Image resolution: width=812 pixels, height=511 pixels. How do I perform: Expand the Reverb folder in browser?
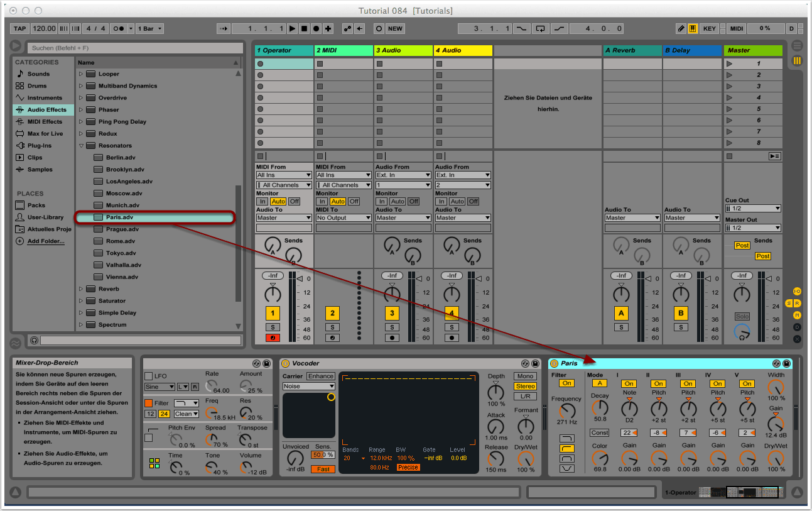pyautogui.click(x=81, y=289)
